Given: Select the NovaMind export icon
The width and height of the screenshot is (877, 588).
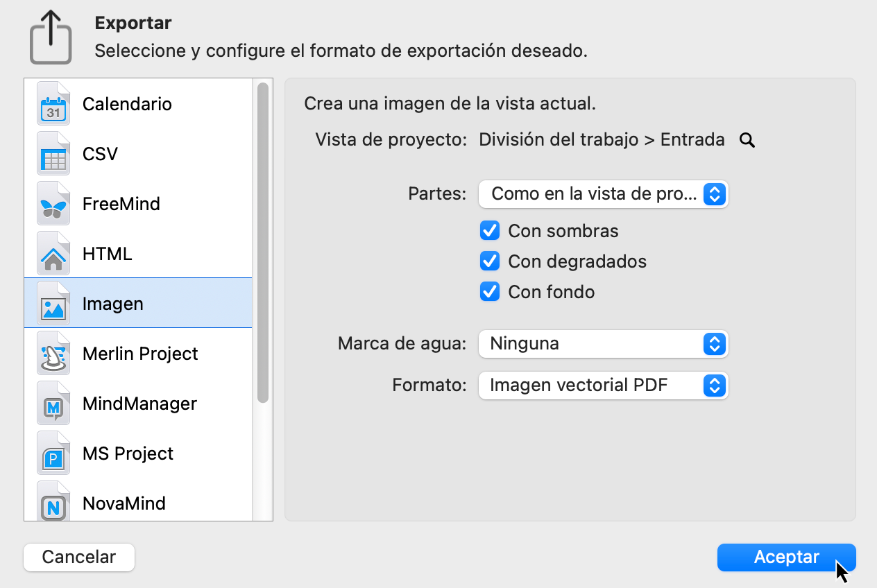Looking at the screenshot, I should 53,501.
